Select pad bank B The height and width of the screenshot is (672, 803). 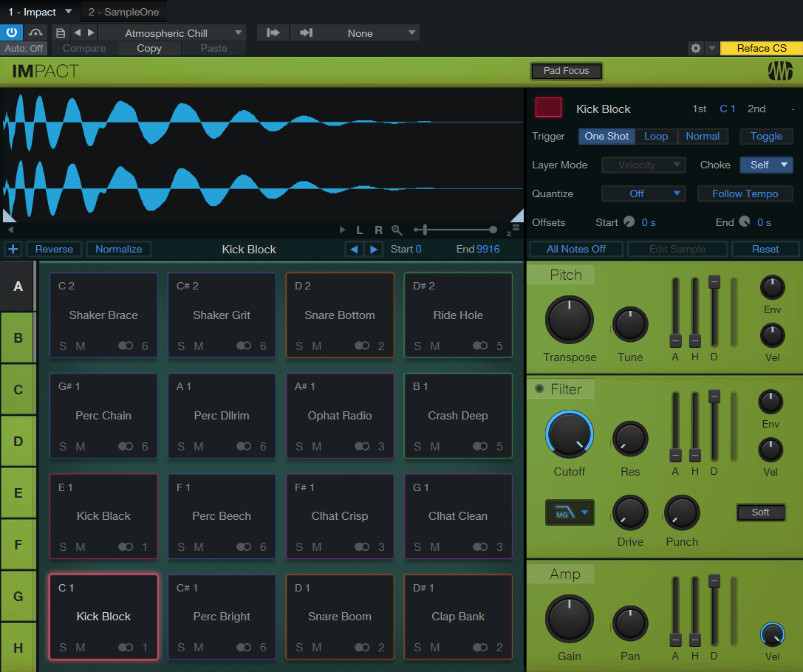(x=18, y=337)
